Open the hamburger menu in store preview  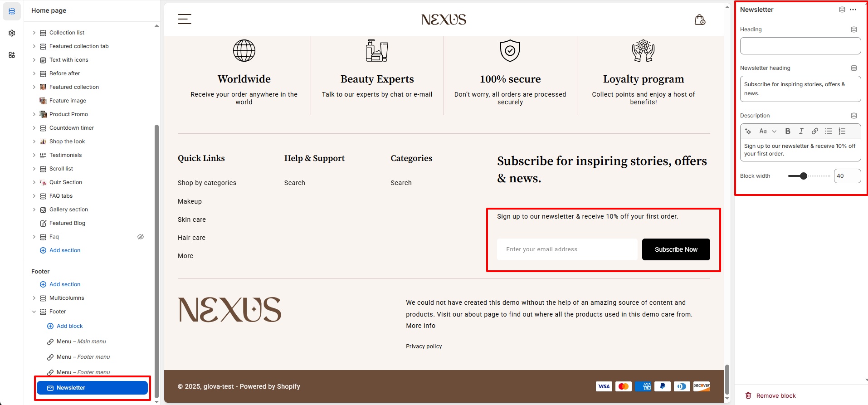[x=184, y=19]
